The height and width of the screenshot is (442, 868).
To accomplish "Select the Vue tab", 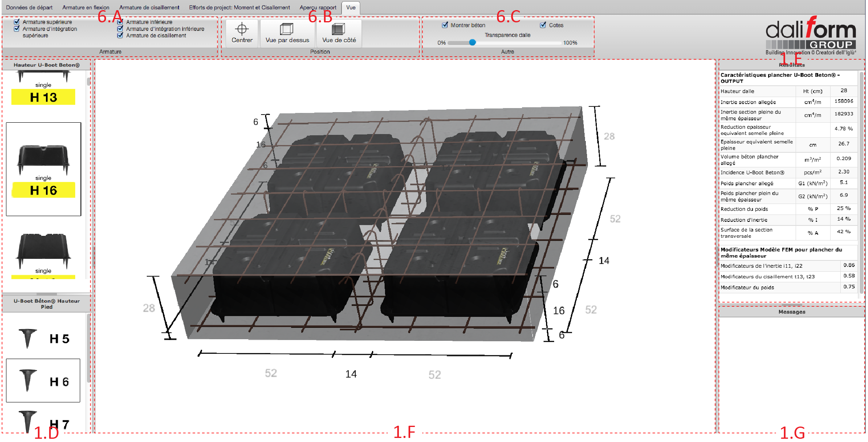I will click(x=351, y=7).
